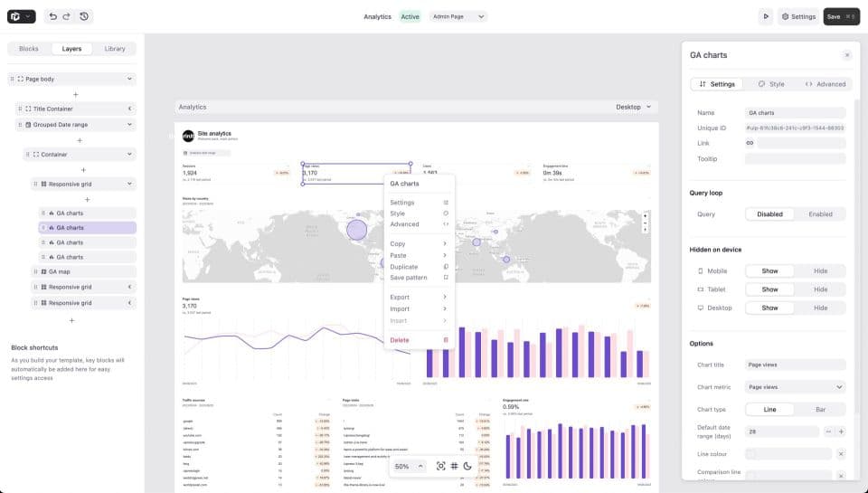Screen dimensions: 868x493
Task: Open Settings with gear icon
Action: [798, 16]
